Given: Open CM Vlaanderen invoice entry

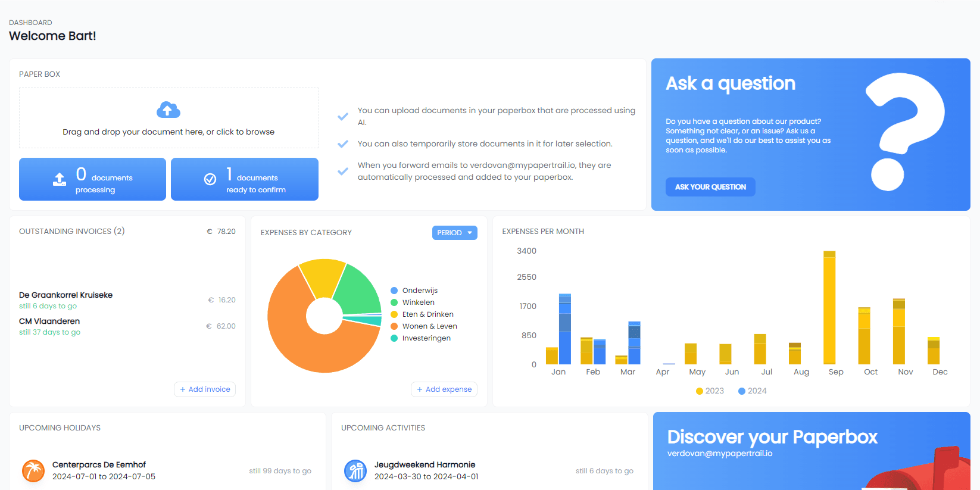Looking at the screenshot, I should 49,322.
